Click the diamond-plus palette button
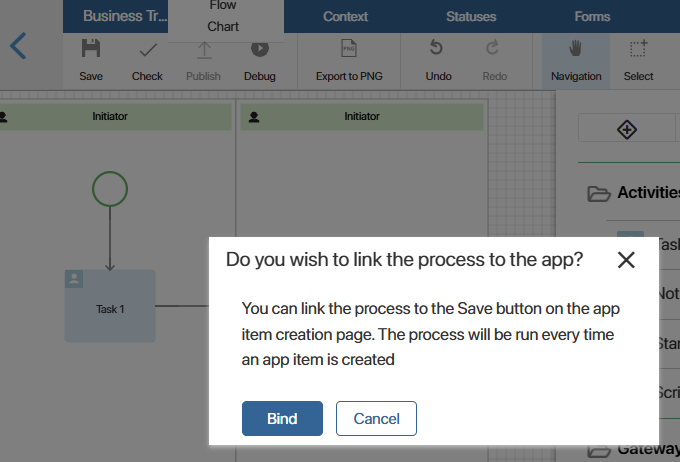680x462 pixels. tap(627, 129)
